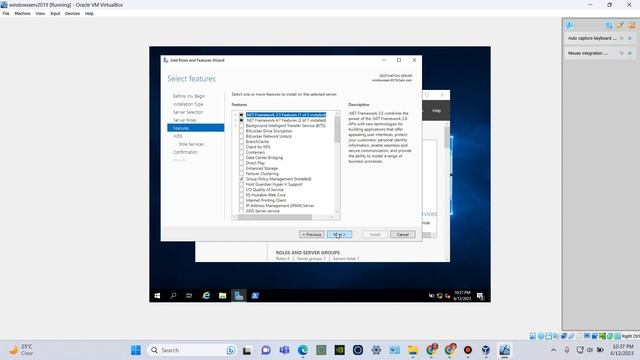Open the File menu in VirtualBox
Image resolution: width=640 pixels, height=360 pixels.
coord(6,13)
